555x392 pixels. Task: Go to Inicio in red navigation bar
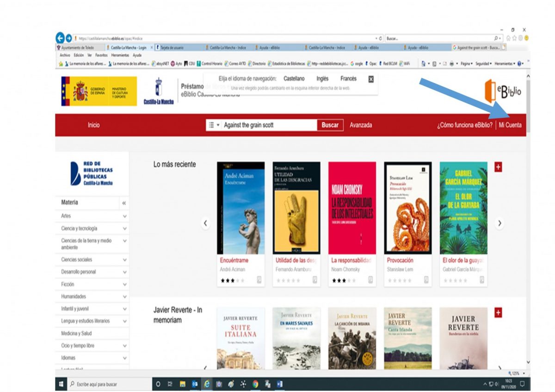(93, 125)
